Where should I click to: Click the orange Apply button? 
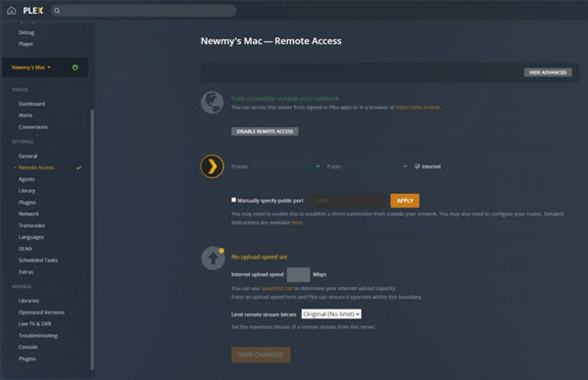click(405, 201)
